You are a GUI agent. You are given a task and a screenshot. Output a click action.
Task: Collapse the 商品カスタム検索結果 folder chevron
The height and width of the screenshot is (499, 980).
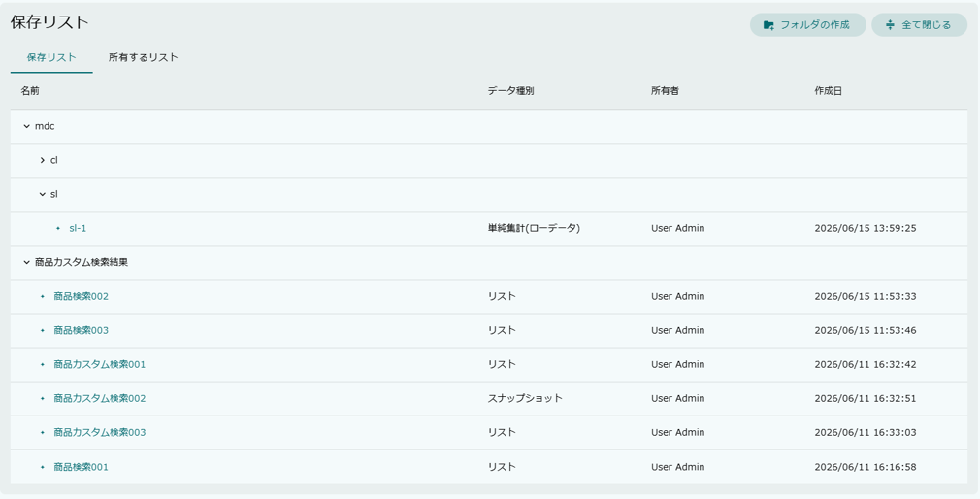click(26, 263)
